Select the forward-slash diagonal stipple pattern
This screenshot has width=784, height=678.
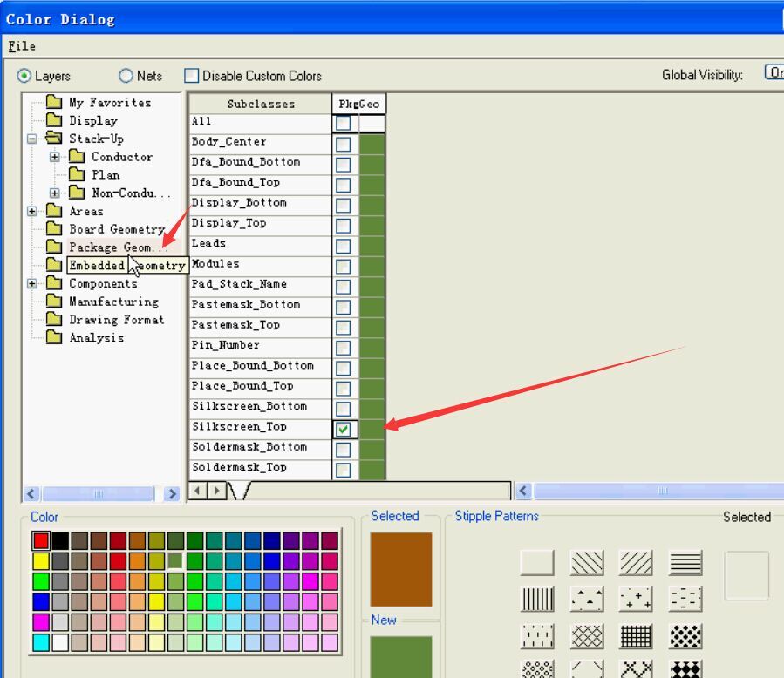pyautogui.click(x=636, y=563)
